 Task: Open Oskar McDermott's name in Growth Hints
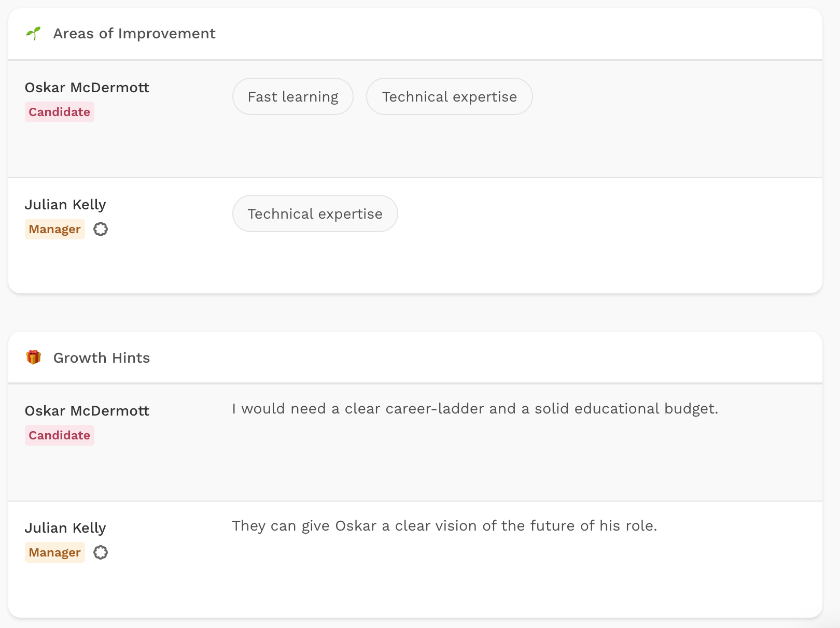point(87,411)
